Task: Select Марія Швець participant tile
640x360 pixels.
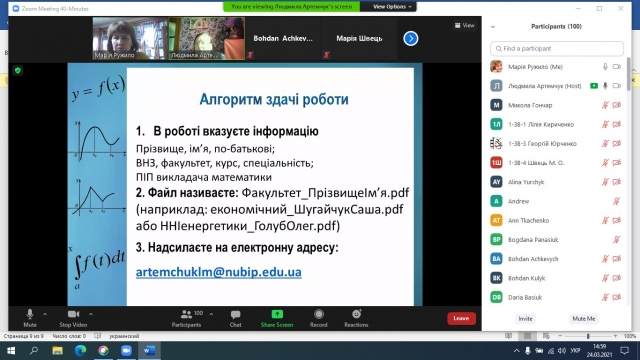Action: tap(359, 38)
